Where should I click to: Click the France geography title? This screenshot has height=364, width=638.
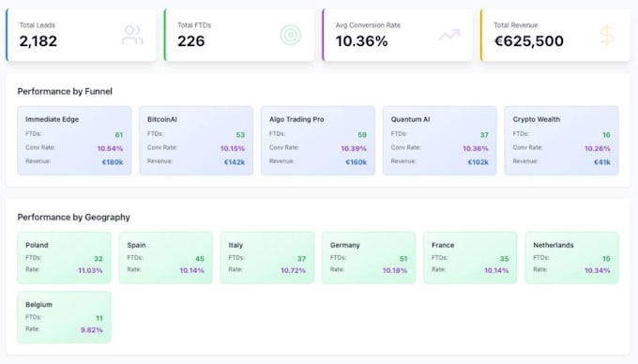443,245
